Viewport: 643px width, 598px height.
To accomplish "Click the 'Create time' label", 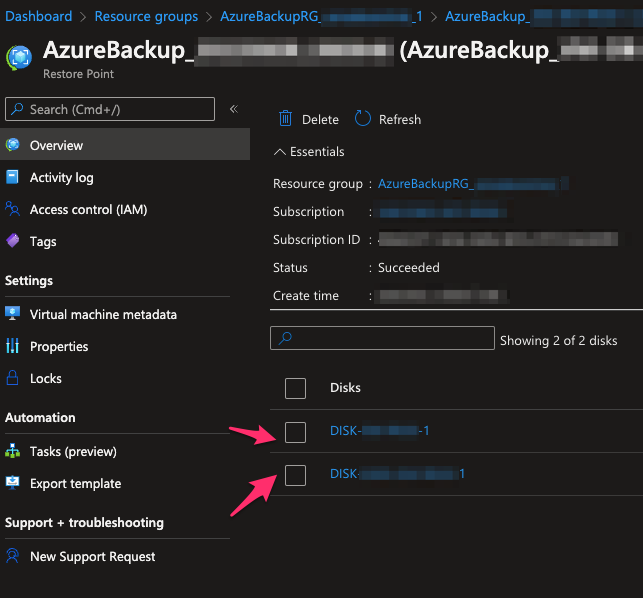I will 306,295.
